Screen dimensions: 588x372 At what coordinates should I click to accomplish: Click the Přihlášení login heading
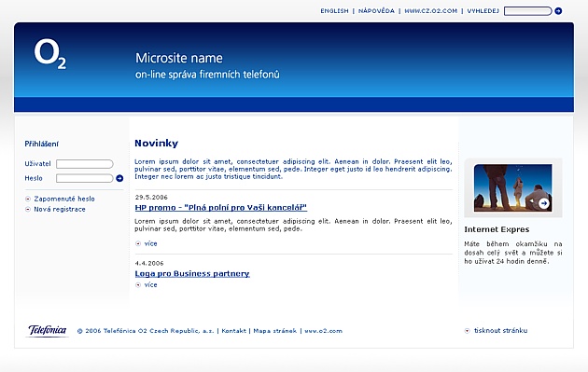(x=42, y=144)
